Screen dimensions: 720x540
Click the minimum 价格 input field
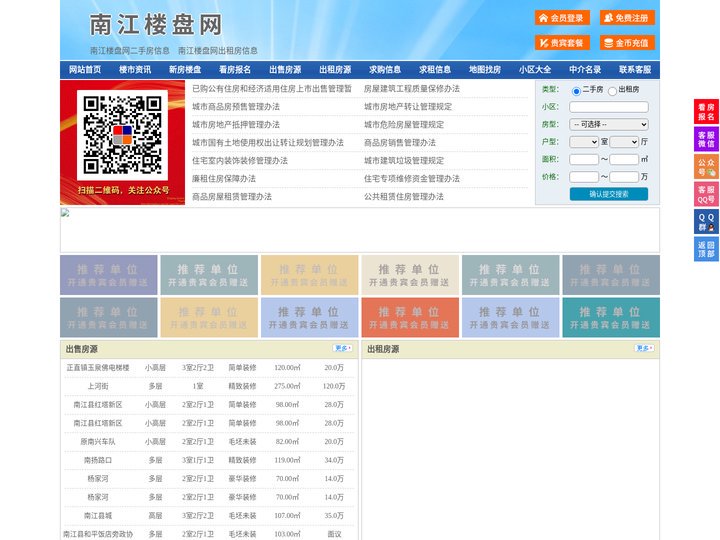coord(584,177)
